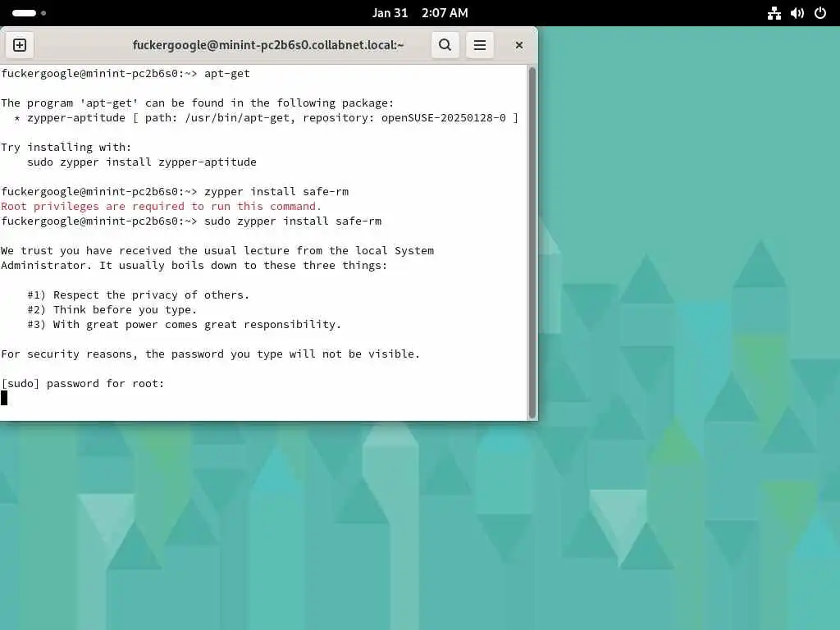Screen dimensions: 840x630
Task: Open the terminal hamburger menu
Action: click(479, 45)
